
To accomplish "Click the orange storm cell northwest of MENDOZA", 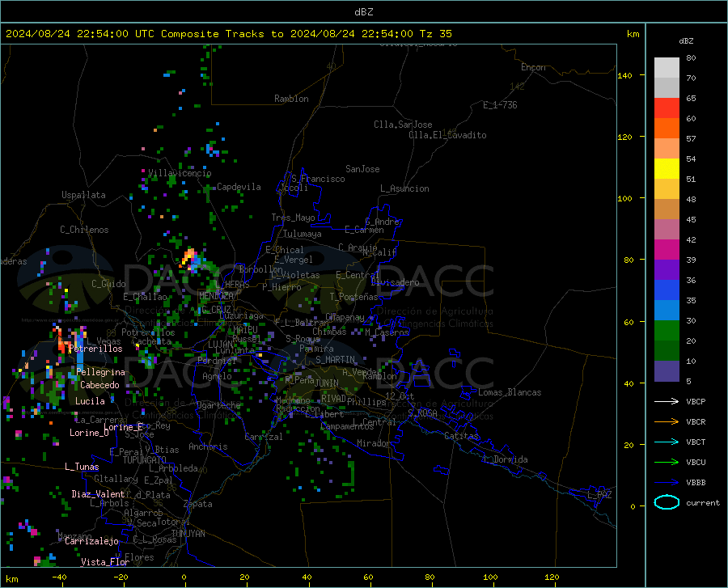I will coord(188,256).
